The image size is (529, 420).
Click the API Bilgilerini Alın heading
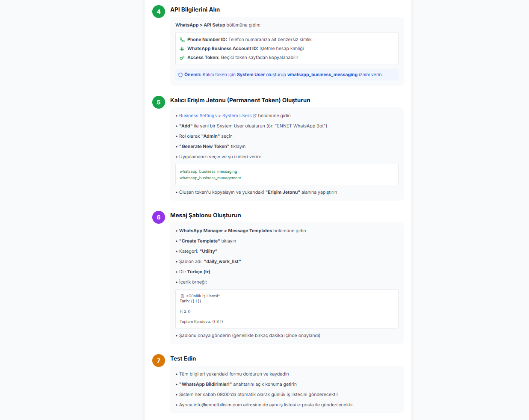tap(195, 9)
